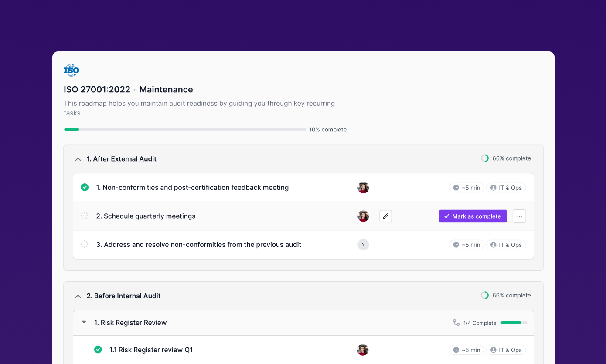This screenshot has width=606, height=364.
Task: Open task Schedule quarterly meetings
Action: (146, 216)
